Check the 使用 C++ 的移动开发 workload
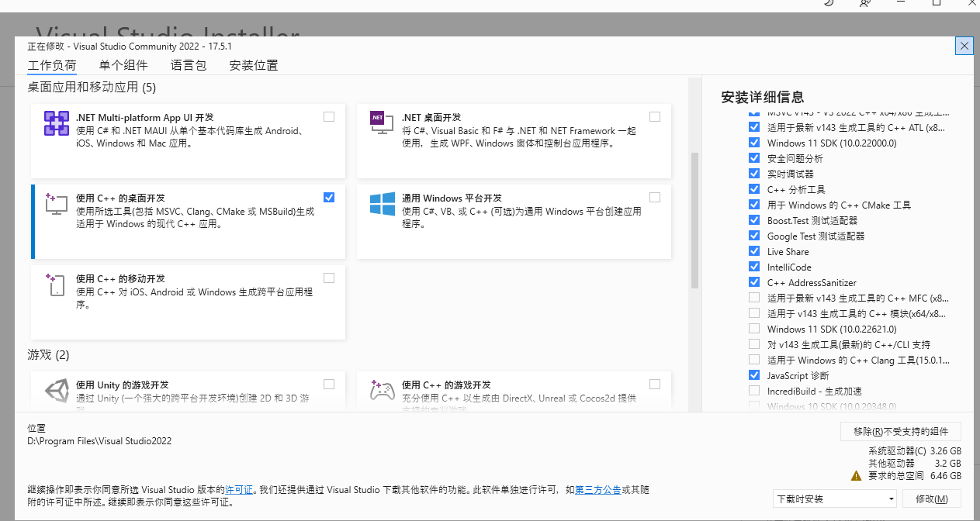The image size is (980, 521). 329,278
